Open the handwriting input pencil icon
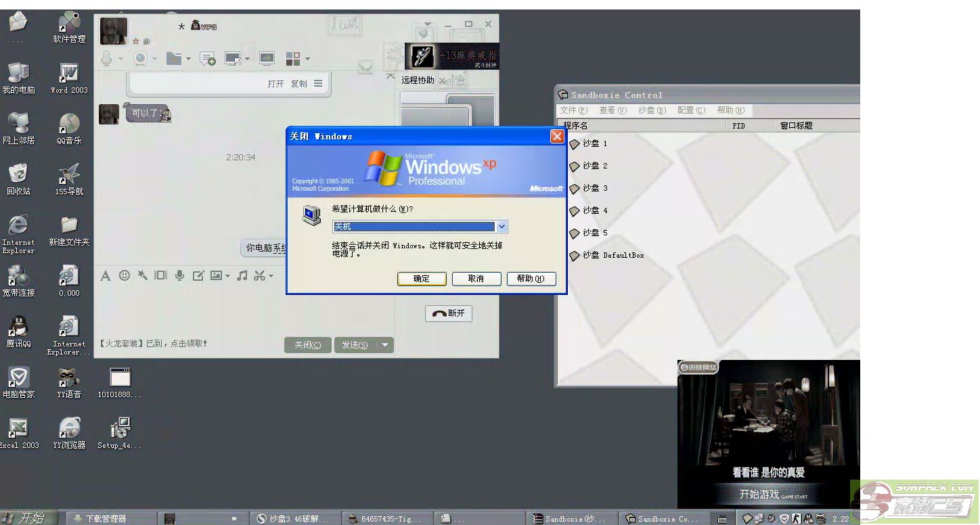 point(198,275)
